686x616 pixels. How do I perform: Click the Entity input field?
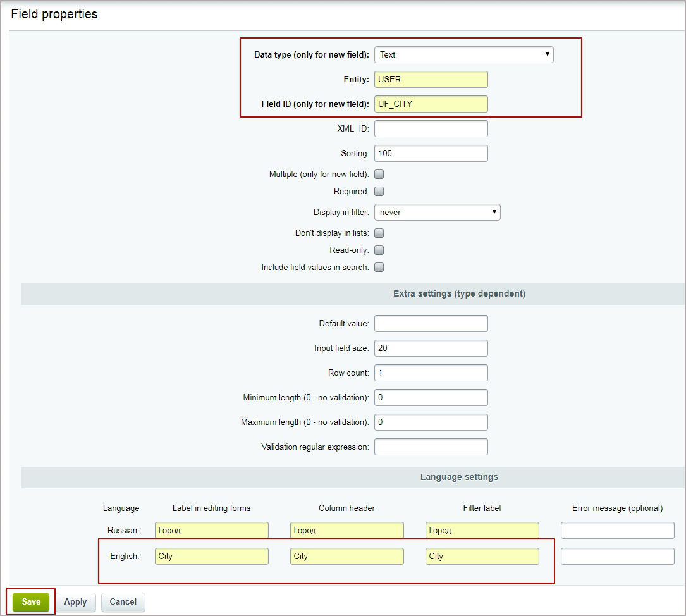click(431, 79)
